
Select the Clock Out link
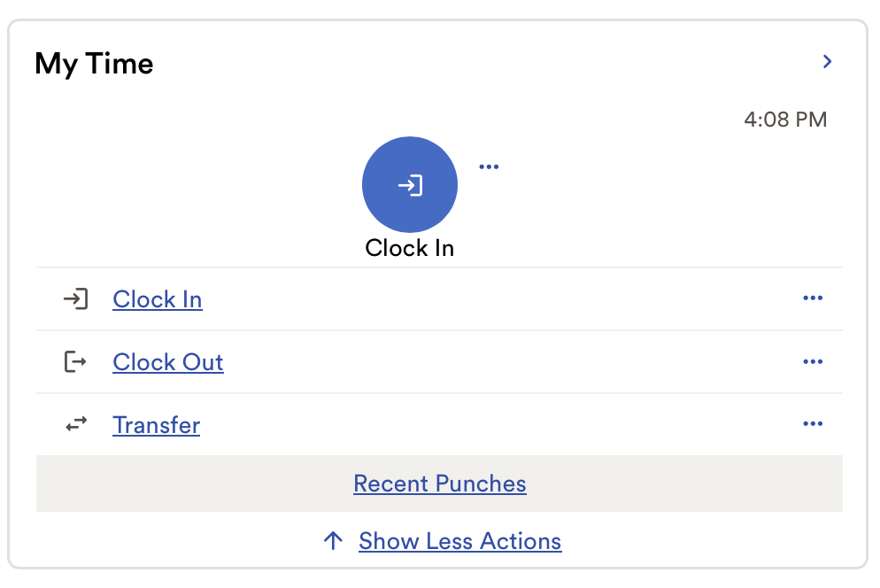point(168,362)
